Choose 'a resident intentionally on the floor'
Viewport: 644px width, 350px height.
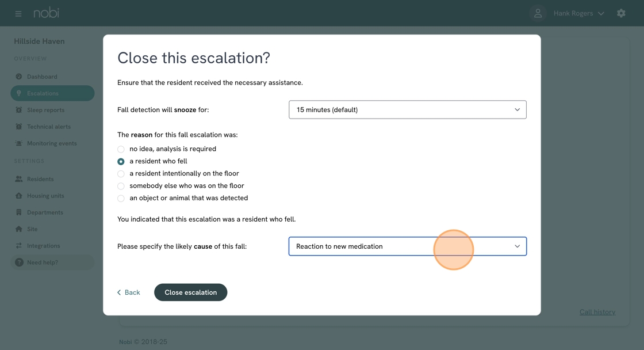click(x=121, y=173)
